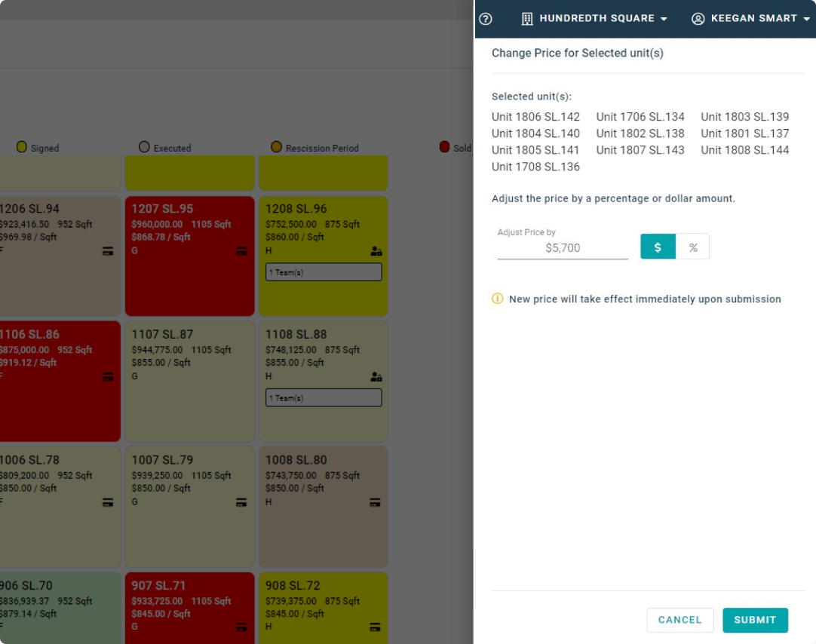Click selected unit text 'Unit 1808 SL.144'
The height and width of the screenshot is (644, 816).
(x=744, y=150)
